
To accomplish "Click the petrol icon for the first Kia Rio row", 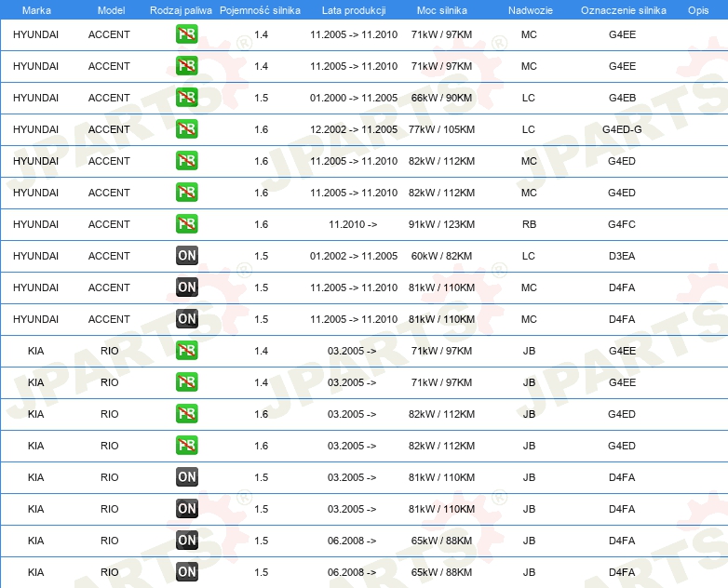I will click(186, 351).
